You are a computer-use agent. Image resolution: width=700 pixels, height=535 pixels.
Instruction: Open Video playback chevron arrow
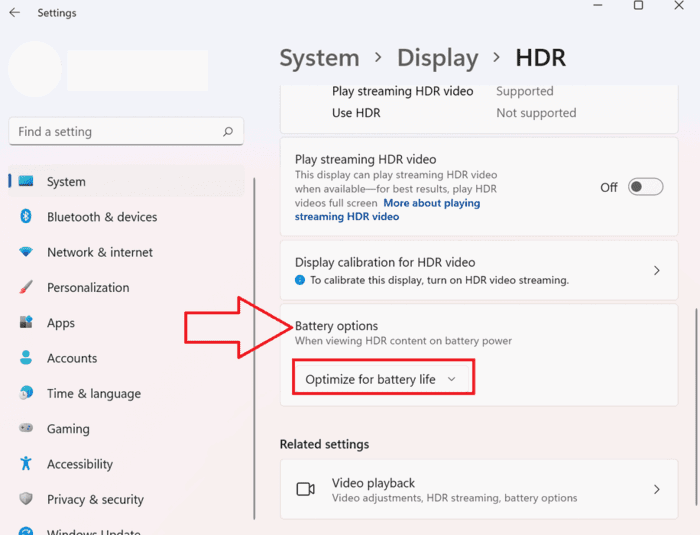[656, 489]
